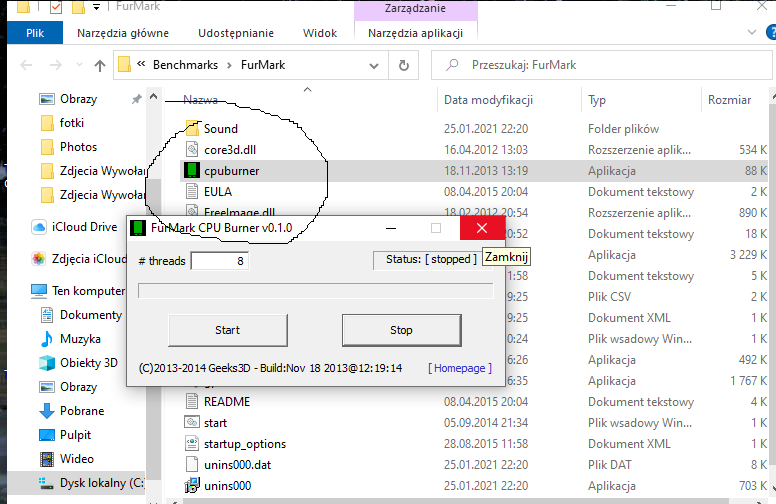Click the Przeszukaj: FurMark search box

pyautogui.click(x=601, y=65)
